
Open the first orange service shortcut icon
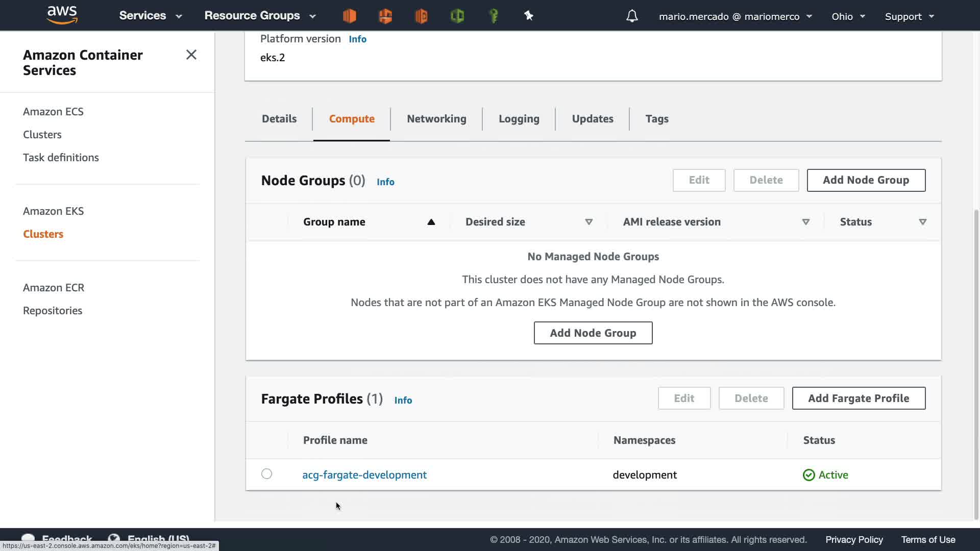tap(350, 16)
